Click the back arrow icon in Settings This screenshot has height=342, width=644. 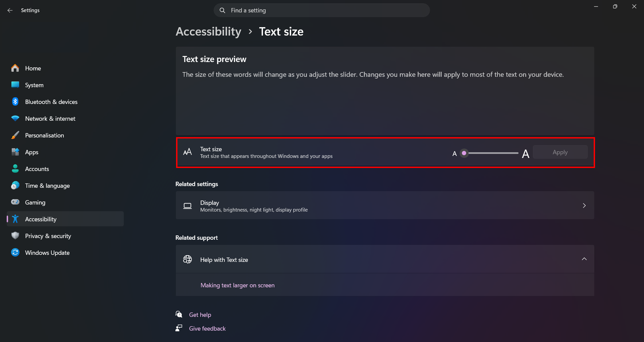(x=10, y=10)
